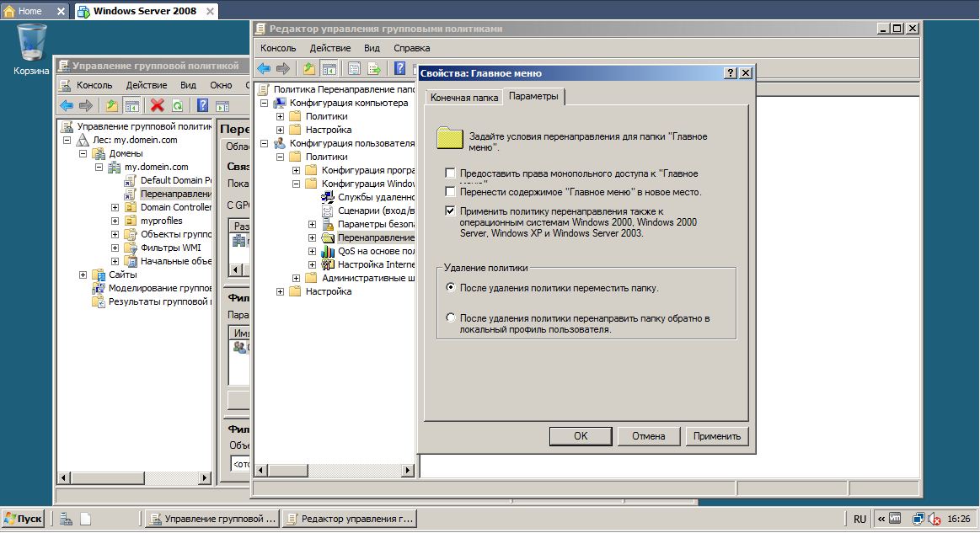Click Службы удаленной установки icon in tree
Screen dimensions: 980x533
[x=328, y=197]
